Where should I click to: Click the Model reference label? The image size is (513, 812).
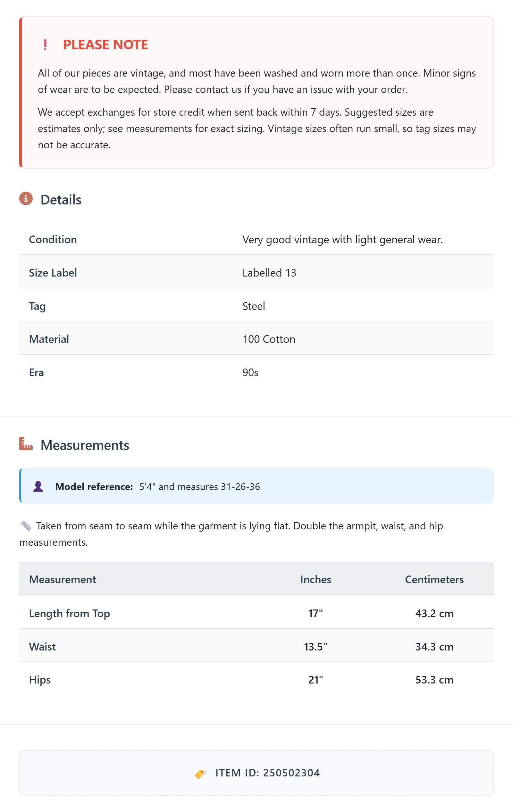click(94, 487)
